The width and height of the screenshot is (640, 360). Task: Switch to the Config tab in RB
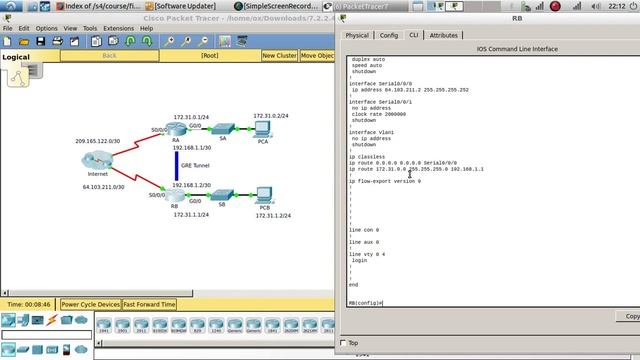pos(389,36)
